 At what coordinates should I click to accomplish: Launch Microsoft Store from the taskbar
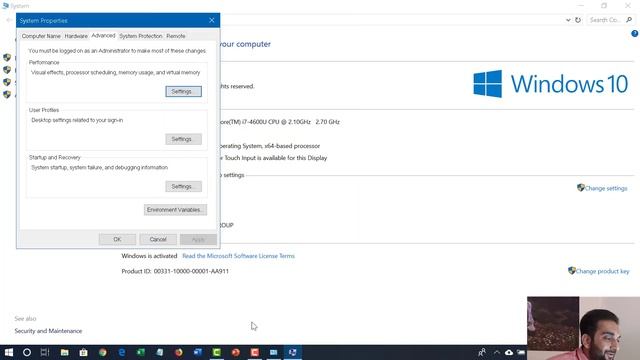[x=83, y=352]
